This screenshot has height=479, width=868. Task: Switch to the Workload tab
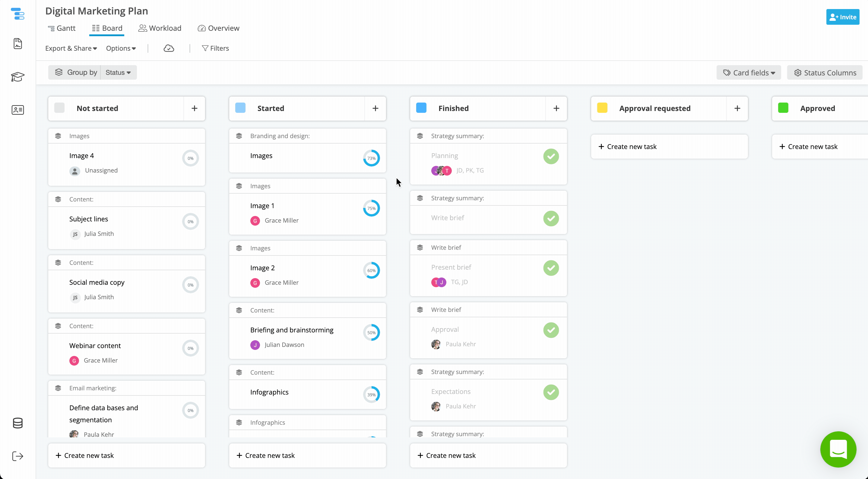(x=160, y=28)
